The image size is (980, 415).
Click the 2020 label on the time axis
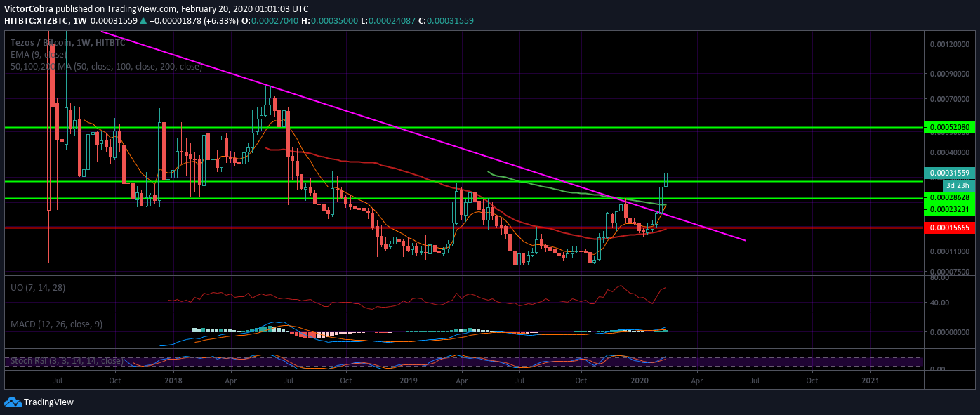pyautogui.click(x=640, y=381)
